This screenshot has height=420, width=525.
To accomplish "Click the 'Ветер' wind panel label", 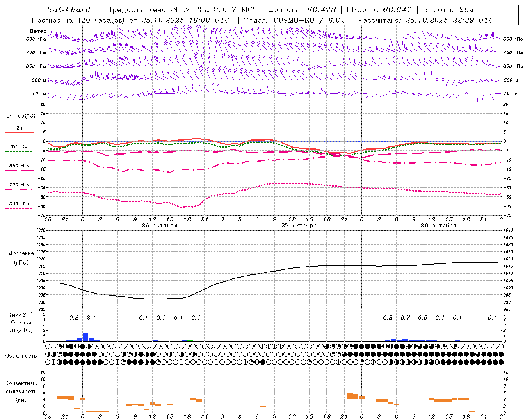I will pos(38,31).
